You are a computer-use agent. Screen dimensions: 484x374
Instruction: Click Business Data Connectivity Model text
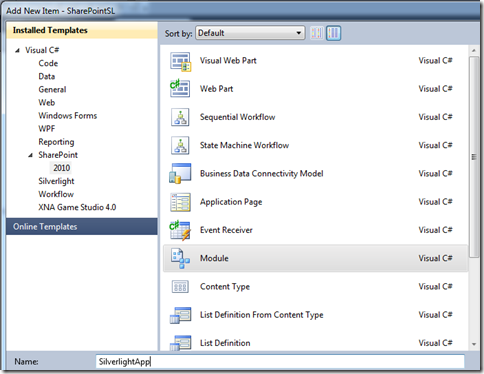click(x=261, y=174)
